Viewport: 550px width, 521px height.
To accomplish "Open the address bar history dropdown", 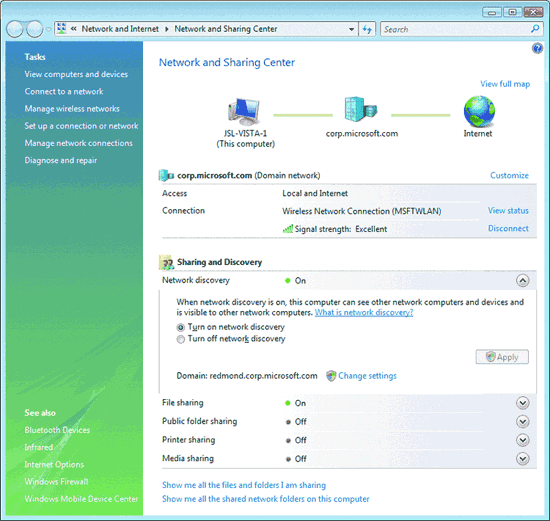I will click(x=351, y=29).
